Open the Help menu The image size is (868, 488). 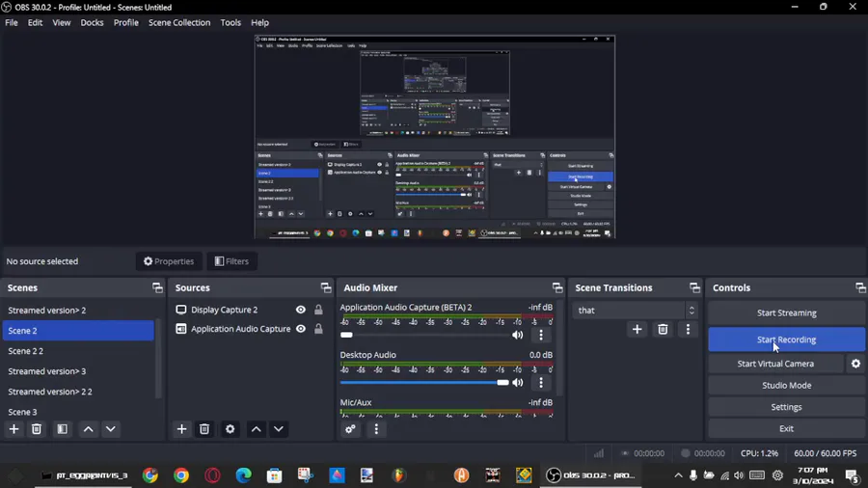259,23
